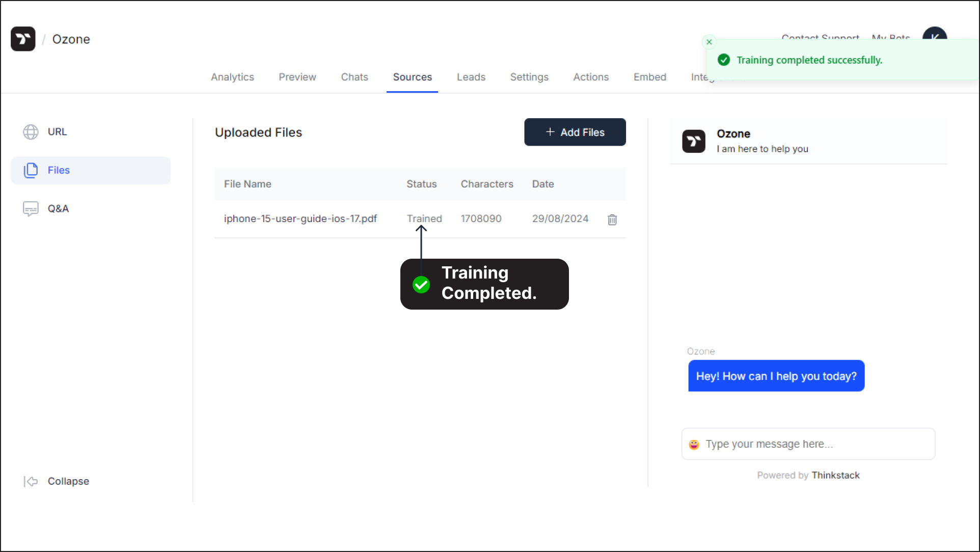Click the 'Hey! How can I help you today?' message
This screenshot has height=552, width=980.
(x=776, y=376)
